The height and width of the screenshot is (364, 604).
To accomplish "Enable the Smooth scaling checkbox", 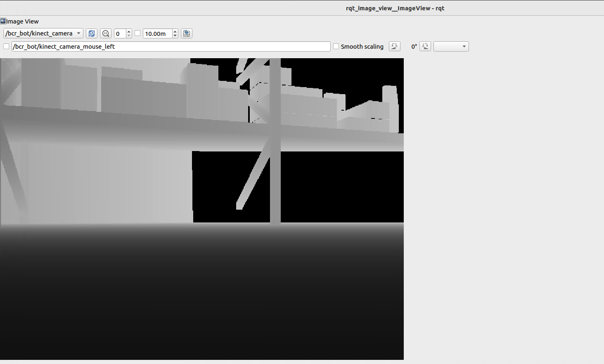I will (336, 46).
